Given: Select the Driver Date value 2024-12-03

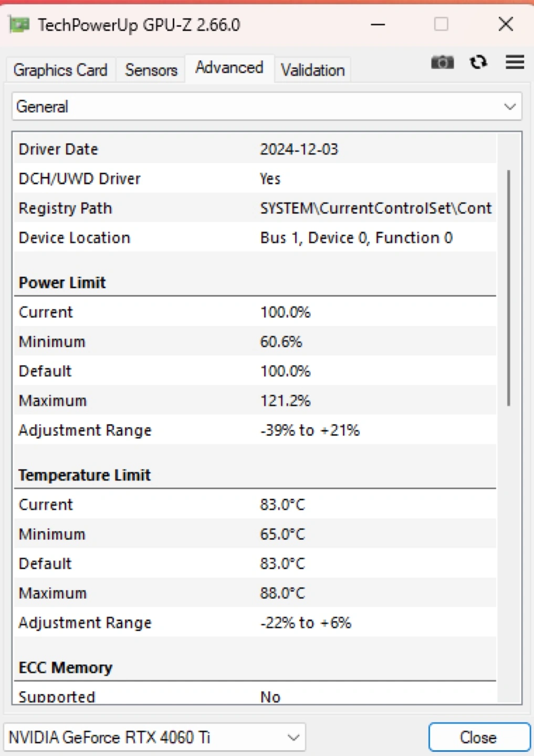Looking at the screenshot, I should (299, 149).
